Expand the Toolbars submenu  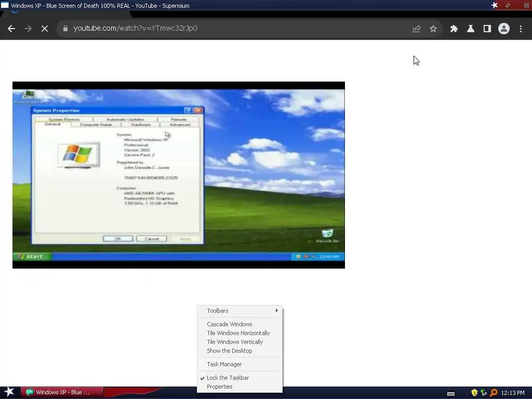pyautogui.click(x=240, y=311)
